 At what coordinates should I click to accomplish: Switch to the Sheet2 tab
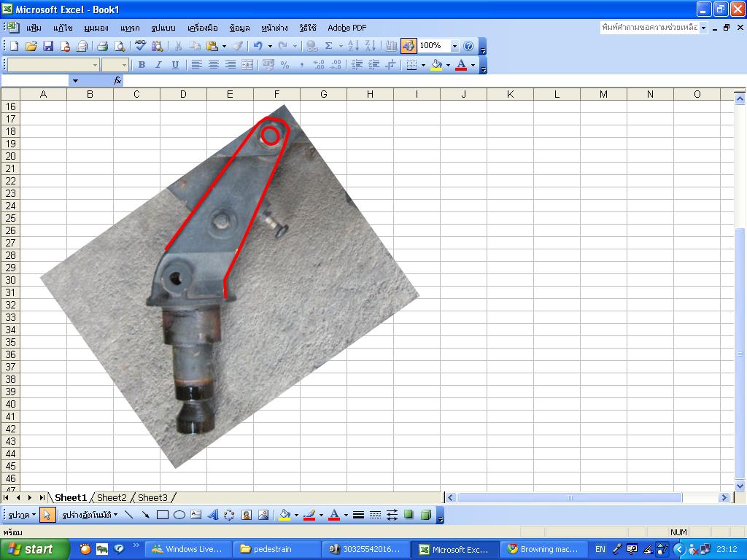[112, 498]
